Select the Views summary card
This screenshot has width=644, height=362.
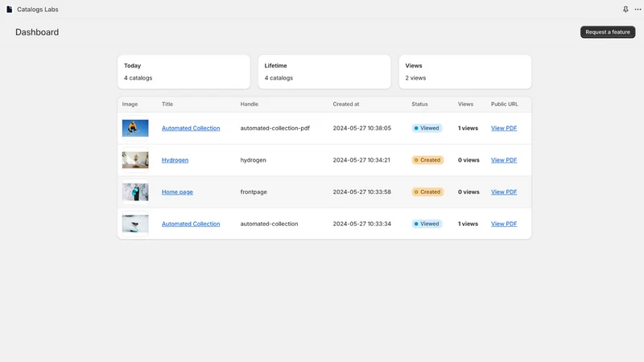[465, 72]
